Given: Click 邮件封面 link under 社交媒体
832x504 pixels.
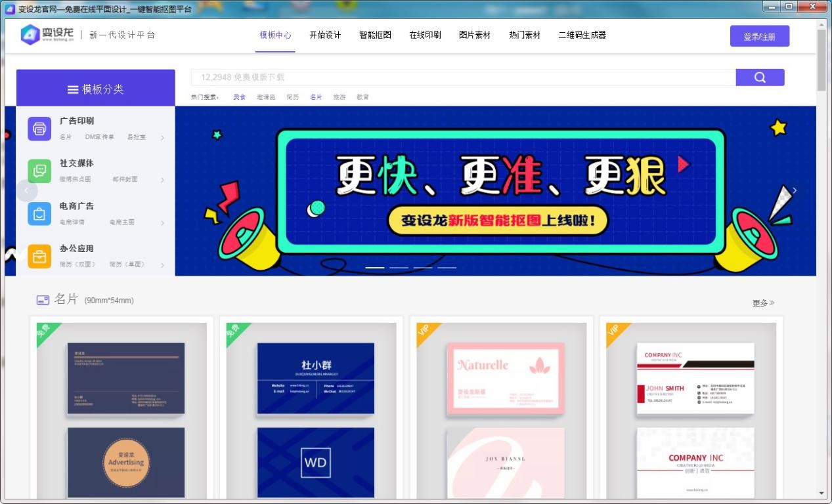Looking at the screenshot, I should [x=125, y=179].
